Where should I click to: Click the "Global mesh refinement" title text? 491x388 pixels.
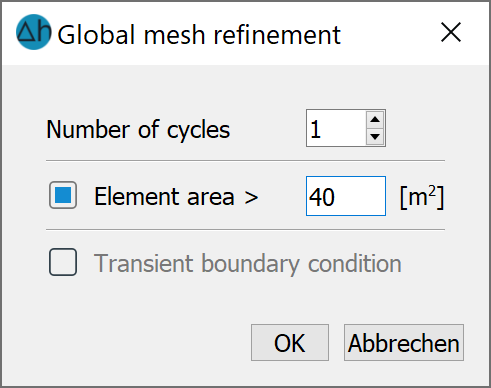tap(199, 35)
